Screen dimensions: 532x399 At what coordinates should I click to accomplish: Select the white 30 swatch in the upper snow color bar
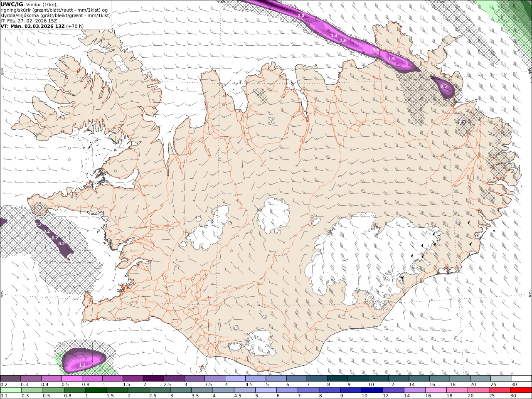point(521,379)
